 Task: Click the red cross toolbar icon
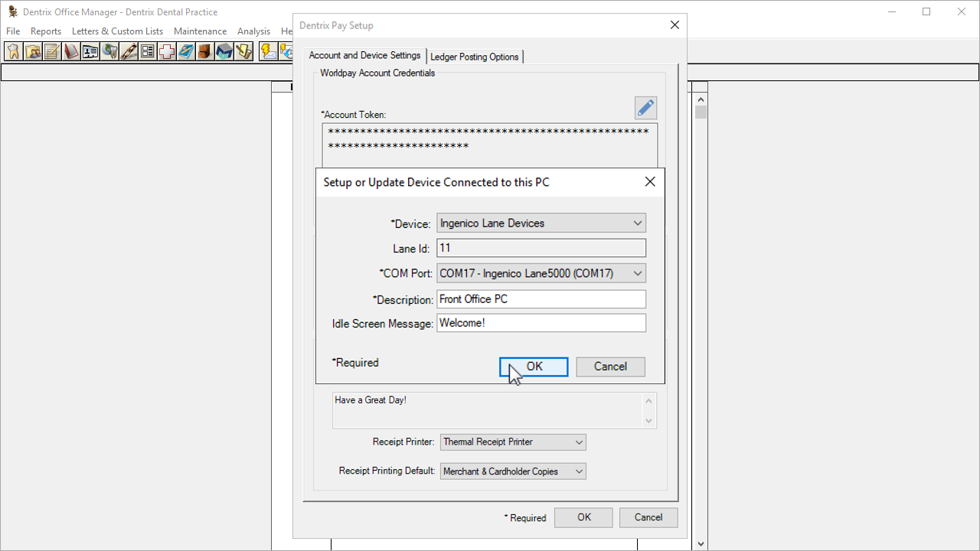pos(167,51)
